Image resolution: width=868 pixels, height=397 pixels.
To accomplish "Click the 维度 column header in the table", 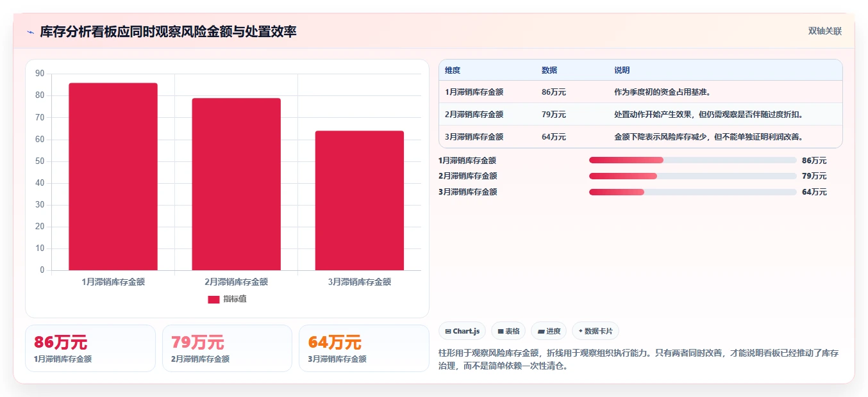I will [453, 70].
